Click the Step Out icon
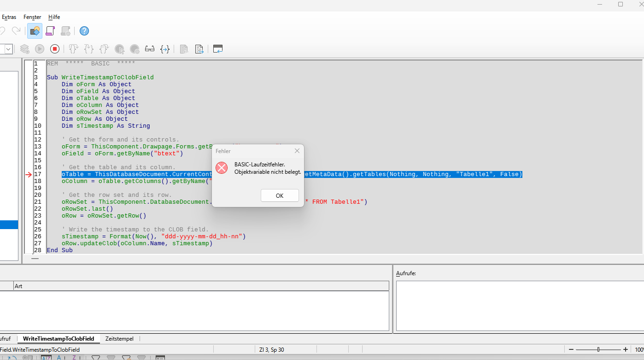 tap(104, 49)
